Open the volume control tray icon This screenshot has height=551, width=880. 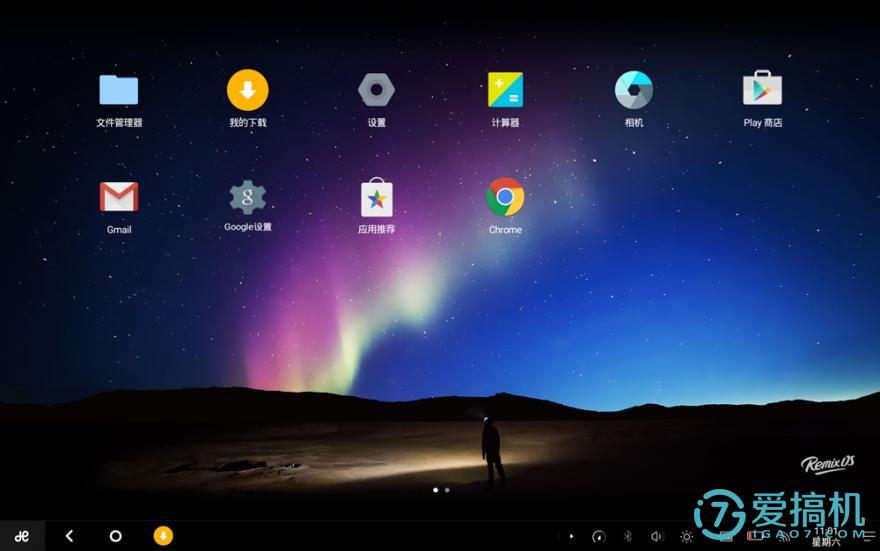pos(656,536)
